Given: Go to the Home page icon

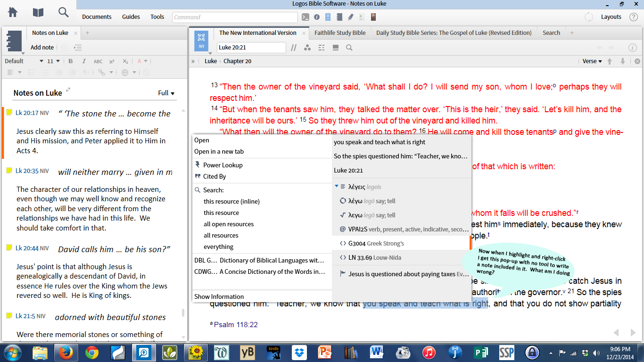Looking at the screenshot, I should [x=13, y=12].
